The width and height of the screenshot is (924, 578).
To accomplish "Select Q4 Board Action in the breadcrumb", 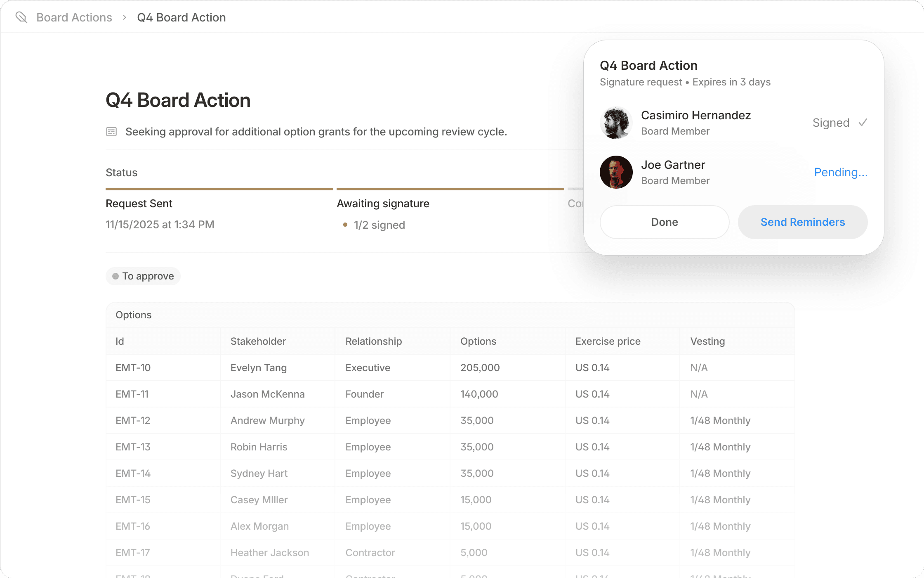I will 181,17.
